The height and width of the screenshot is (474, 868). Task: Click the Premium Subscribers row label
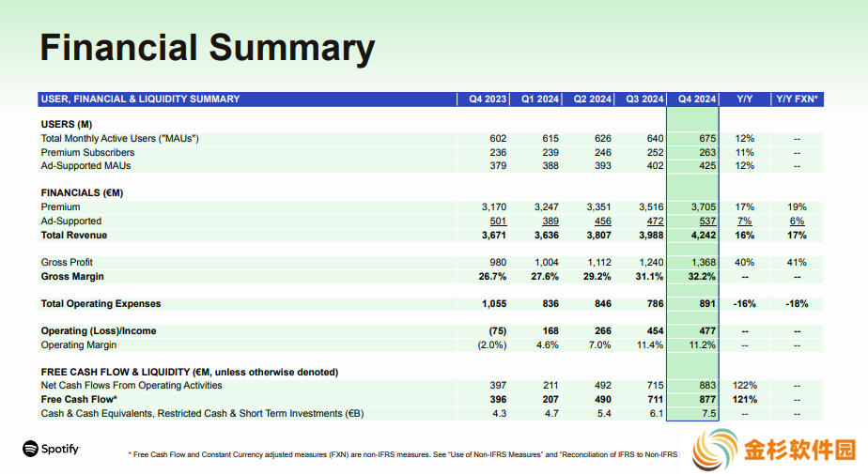click(87, 152)
